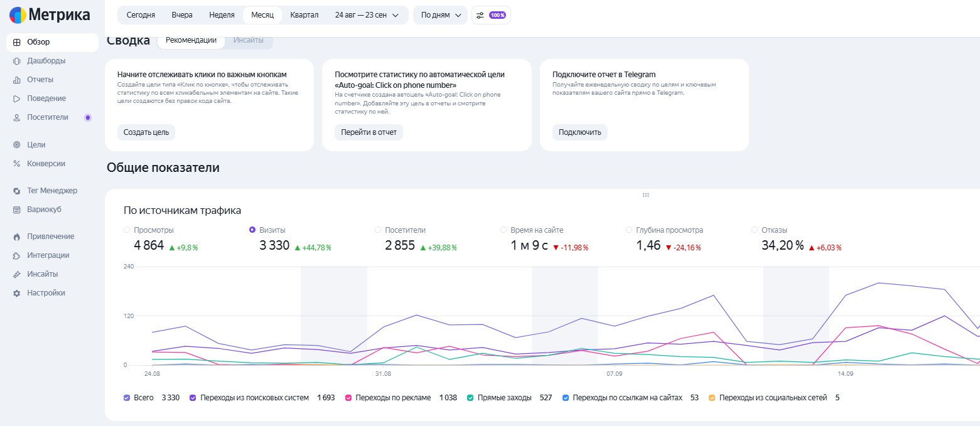The image size is (980, 426).
Task: Open the По дням grouping dropdown
Action: (x=440, y=15)
